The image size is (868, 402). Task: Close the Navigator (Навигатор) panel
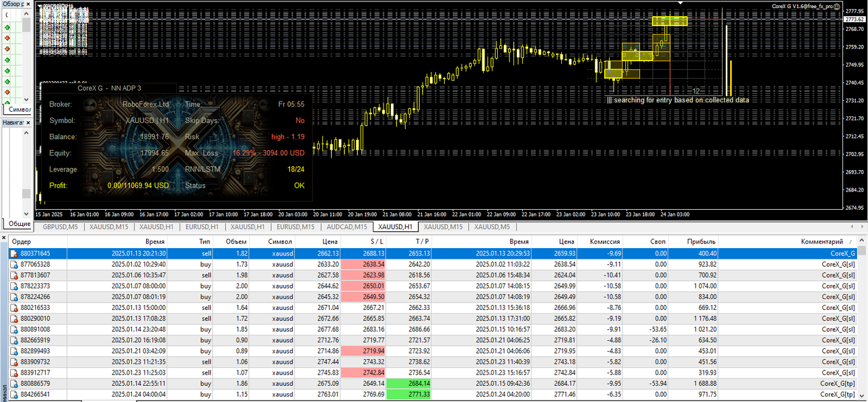[28, 122]
